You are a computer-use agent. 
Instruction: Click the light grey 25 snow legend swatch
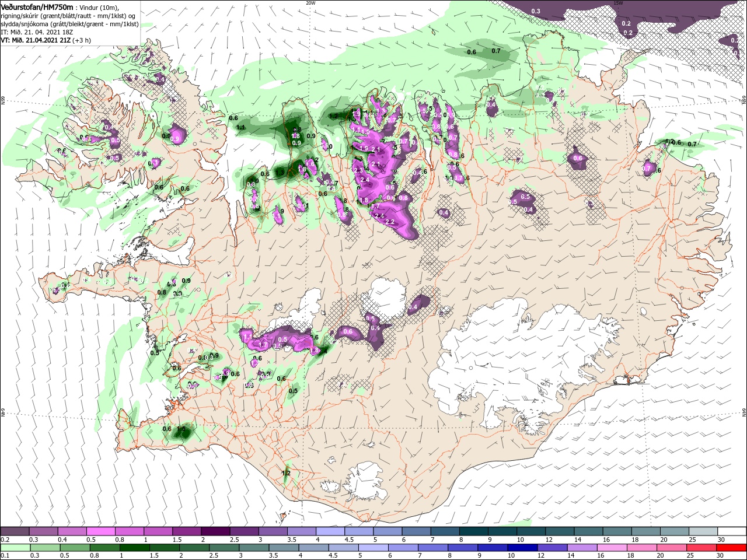703,531
